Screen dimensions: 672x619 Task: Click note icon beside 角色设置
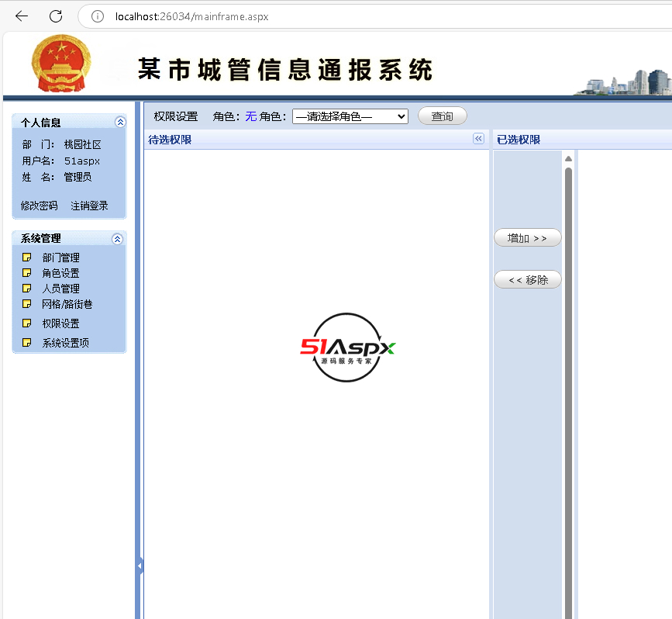point(26,272)
